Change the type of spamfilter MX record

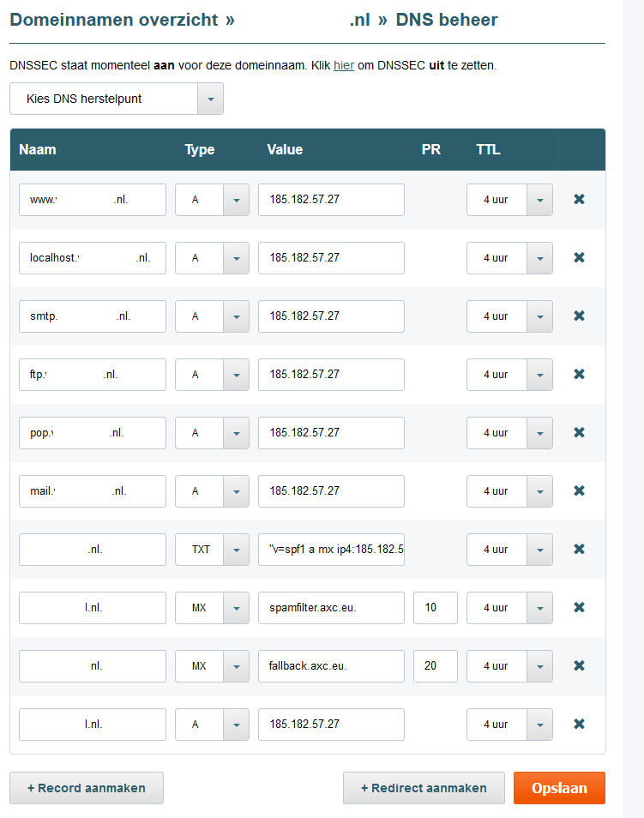point(236,608)
